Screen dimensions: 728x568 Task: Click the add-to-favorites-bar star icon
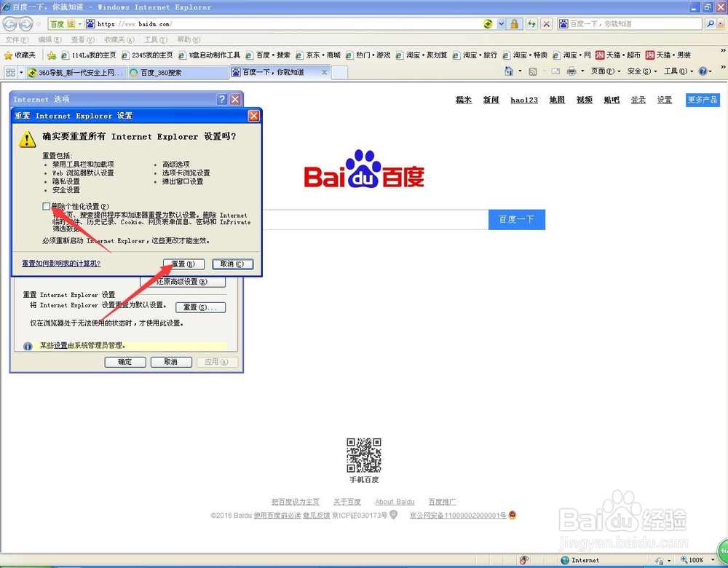[x=52, y=55]
